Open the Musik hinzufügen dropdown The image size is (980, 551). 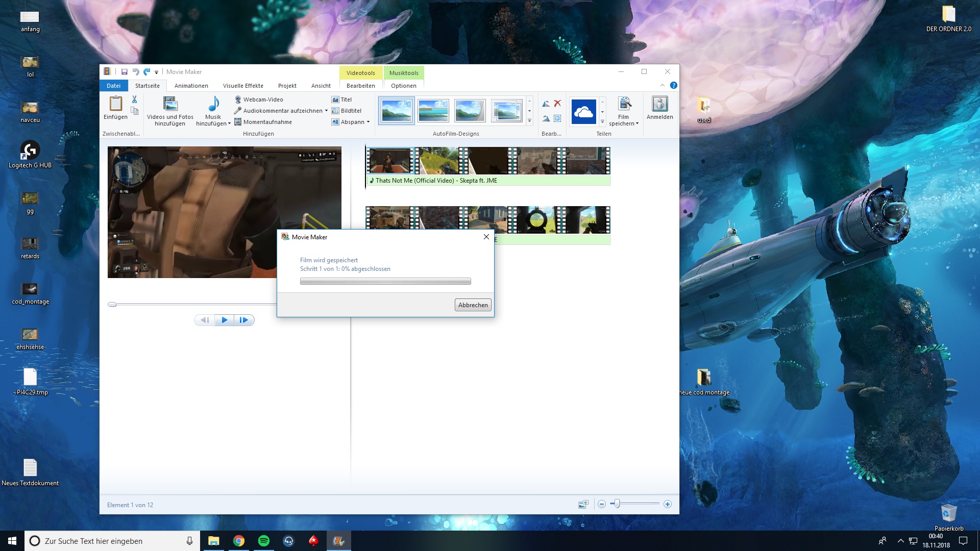[x=229, y=123]
